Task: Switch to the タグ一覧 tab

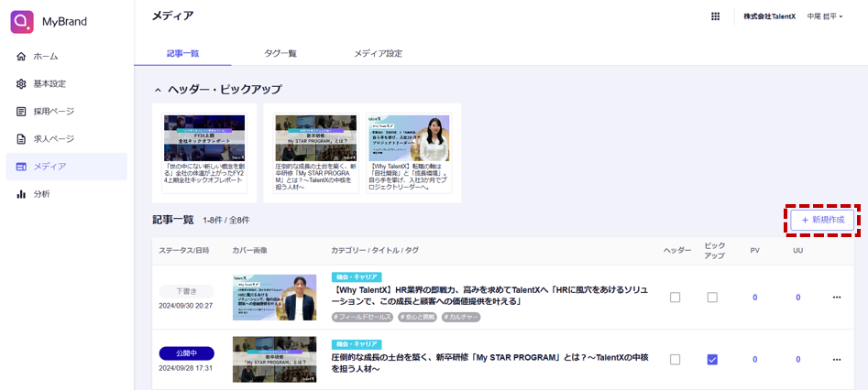Action: [280, 54]
